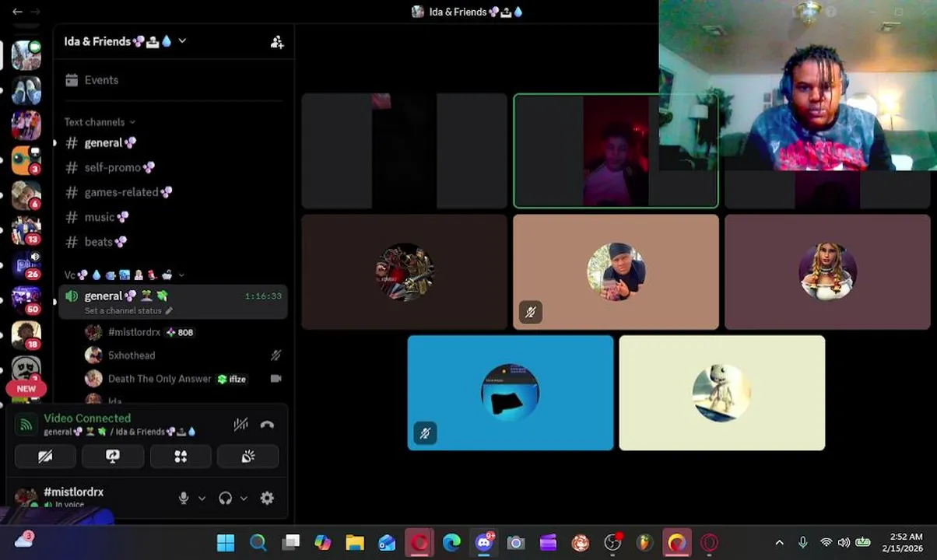Select the Sackboy avatar participant tile

[722, 393]
